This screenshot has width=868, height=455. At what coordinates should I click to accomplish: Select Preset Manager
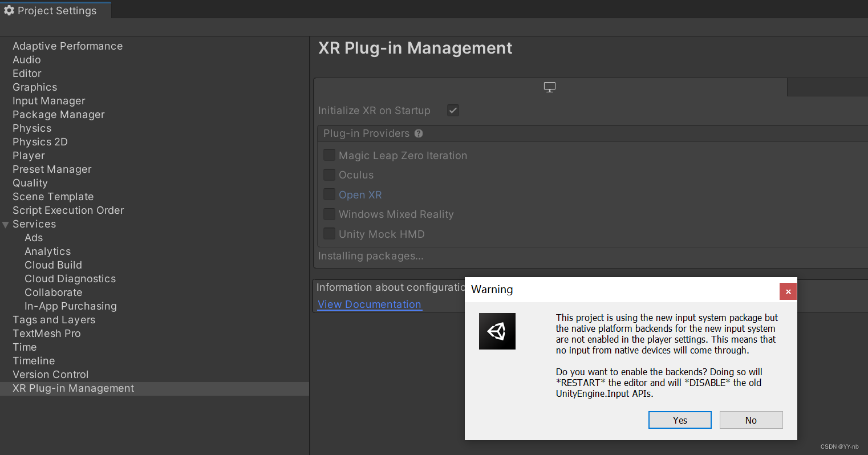coord(52,169)
